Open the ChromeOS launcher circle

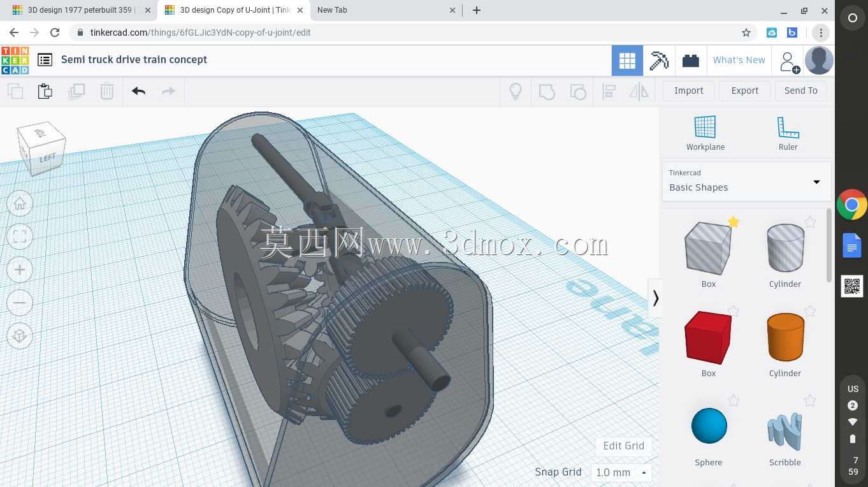click(x=852, y=18)
